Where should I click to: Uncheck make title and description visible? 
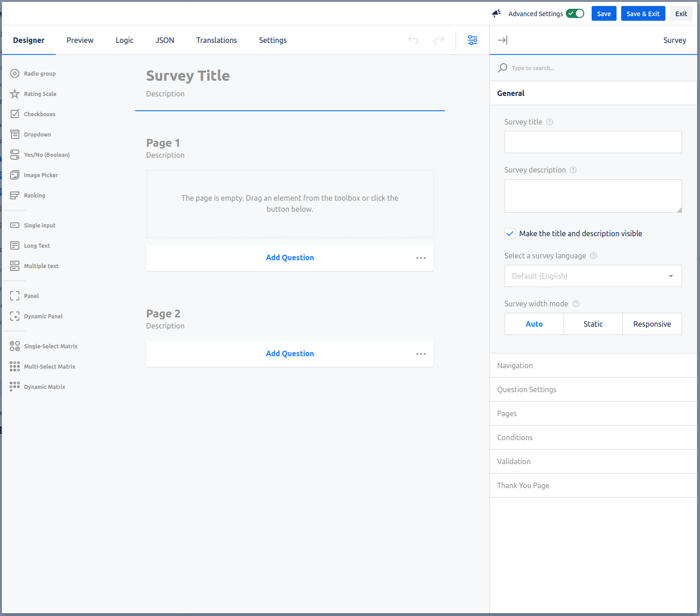click(510, 233)
